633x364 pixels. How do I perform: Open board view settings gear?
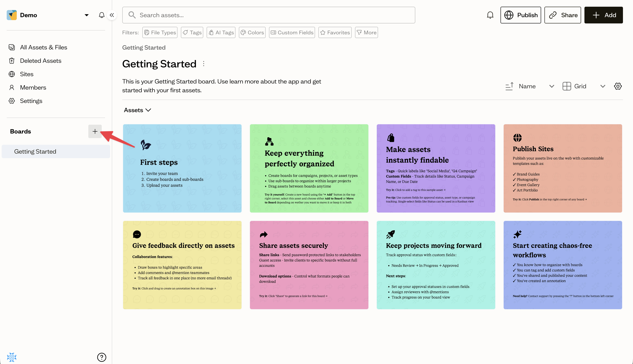click(x=618, y=86)
